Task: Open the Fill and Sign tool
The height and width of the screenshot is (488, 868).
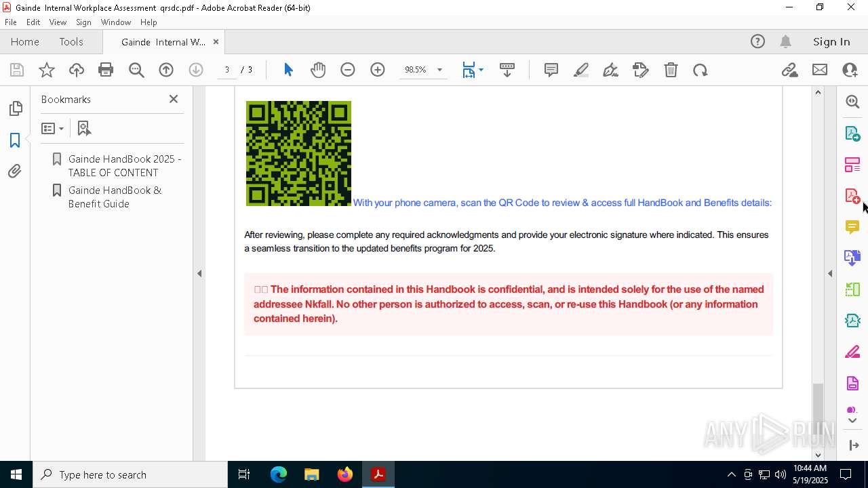Action: click(x=640, y=70)
